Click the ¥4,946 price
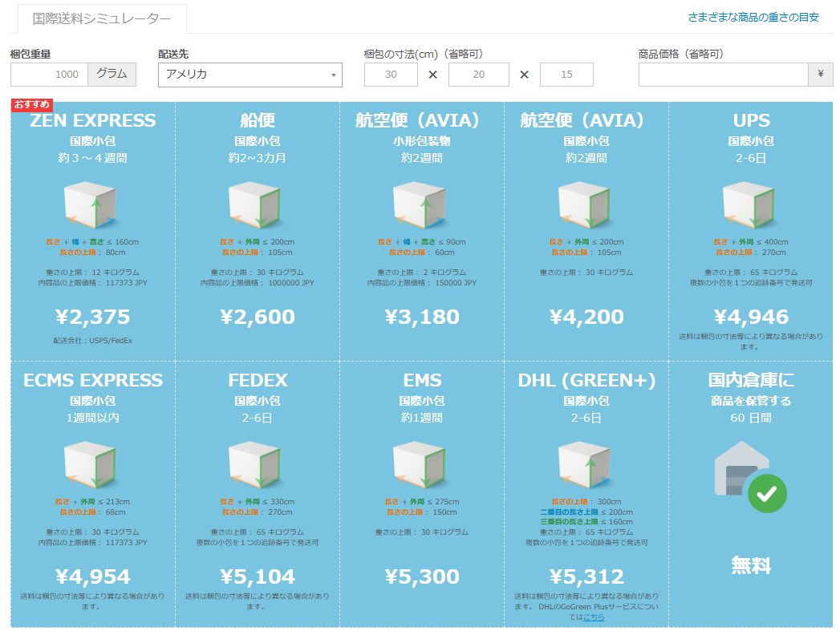This screenshot has height=635, width=840. [751, 317]
